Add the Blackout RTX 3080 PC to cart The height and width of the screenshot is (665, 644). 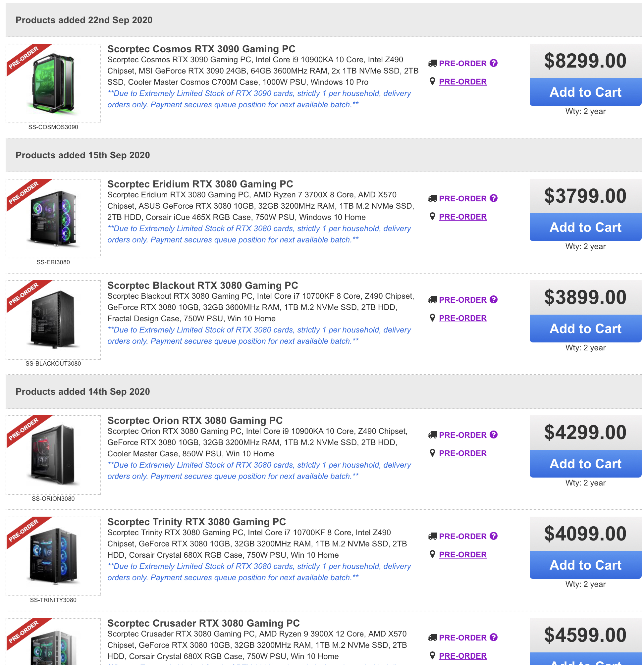point(585,329)
